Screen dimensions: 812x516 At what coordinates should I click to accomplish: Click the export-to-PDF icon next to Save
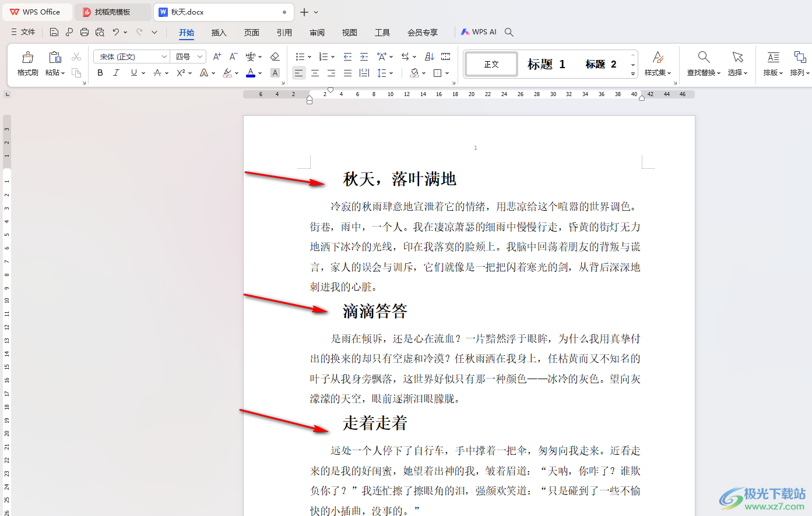click(69, 32)
